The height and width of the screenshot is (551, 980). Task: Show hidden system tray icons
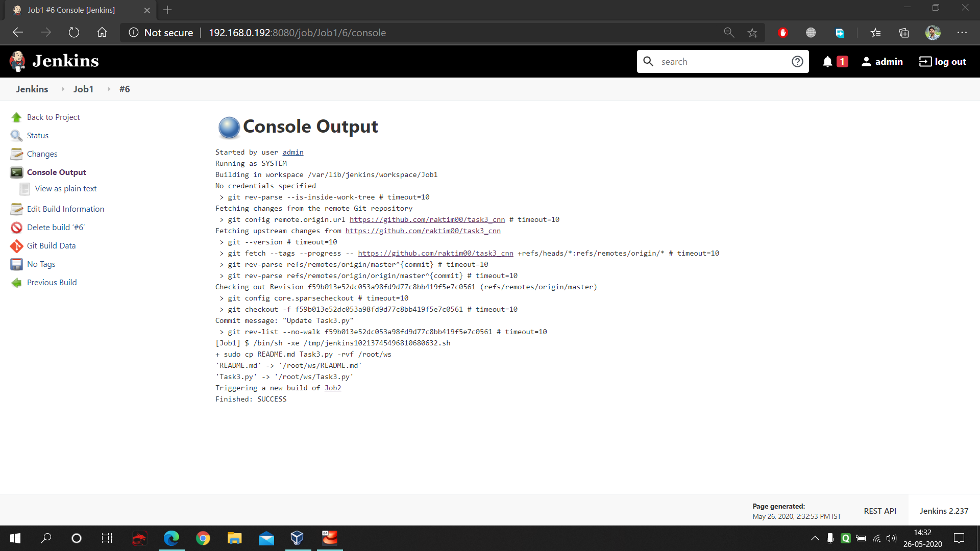coord(815,538)
